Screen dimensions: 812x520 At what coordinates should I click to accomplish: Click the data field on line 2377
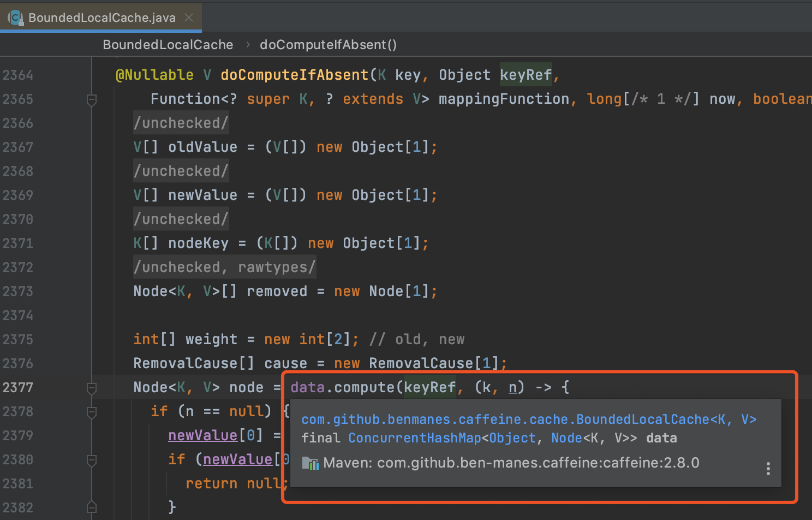point(308,387)
